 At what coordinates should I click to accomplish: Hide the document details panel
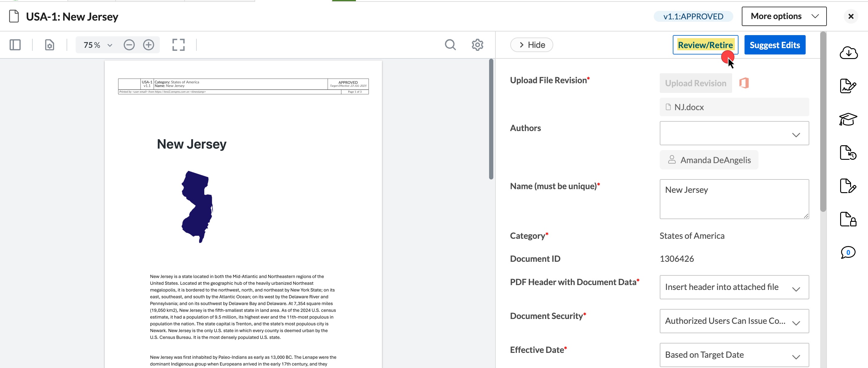(x=531, y=45)
